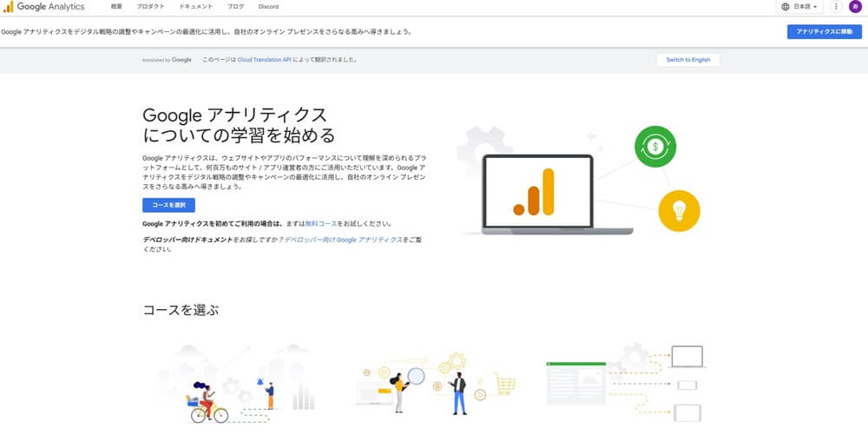
Task: Click the yellow lightbulb circle icon
Action: coord(680,211)
